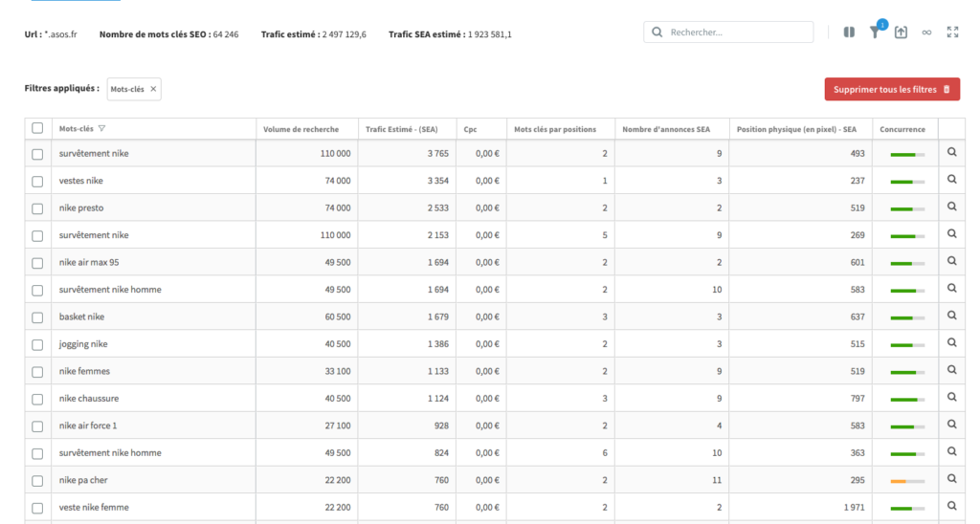
Task: Open the column display settings icon
Action: 849,33
